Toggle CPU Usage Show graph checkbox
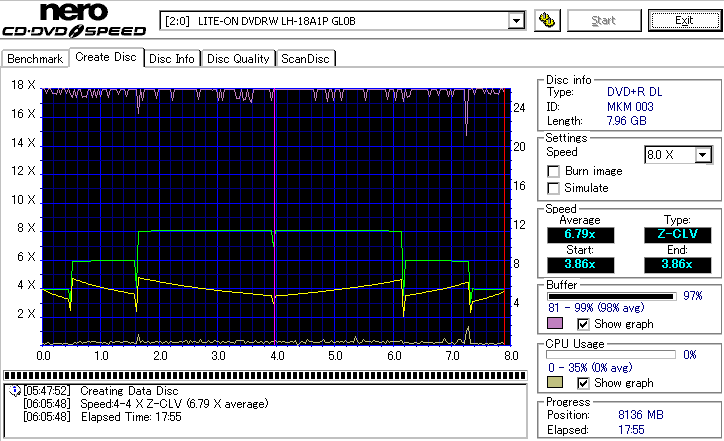The height and width of the screenshot is (441, 724). (584, 383)
